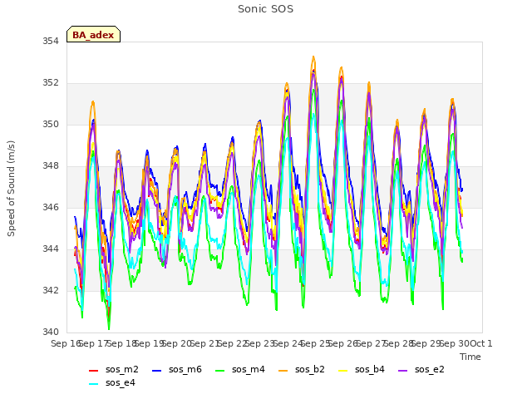
Task: Click the Sonic SOS chart title
Action: (x=266, y=9)
